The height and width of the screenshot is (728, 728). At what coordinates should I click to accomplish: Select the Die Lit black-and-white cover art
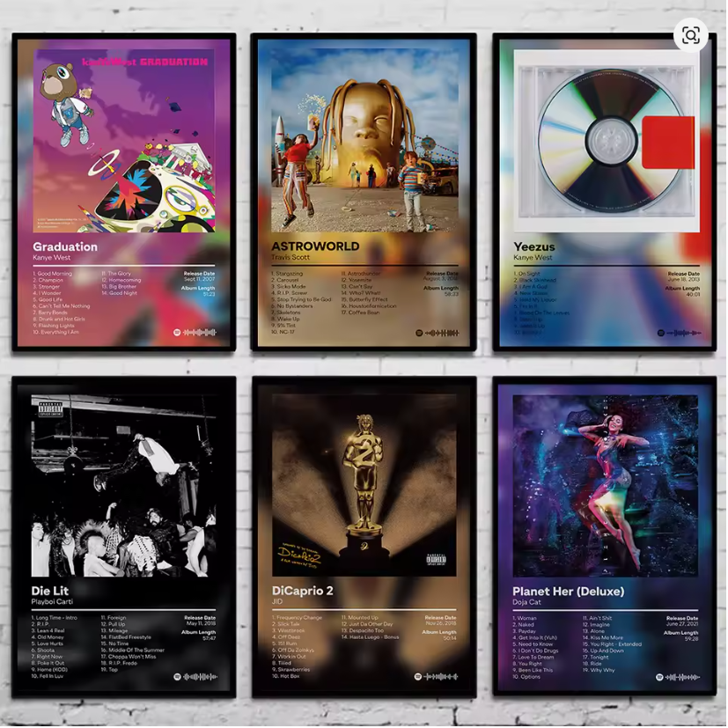click(x=123, y=486)
